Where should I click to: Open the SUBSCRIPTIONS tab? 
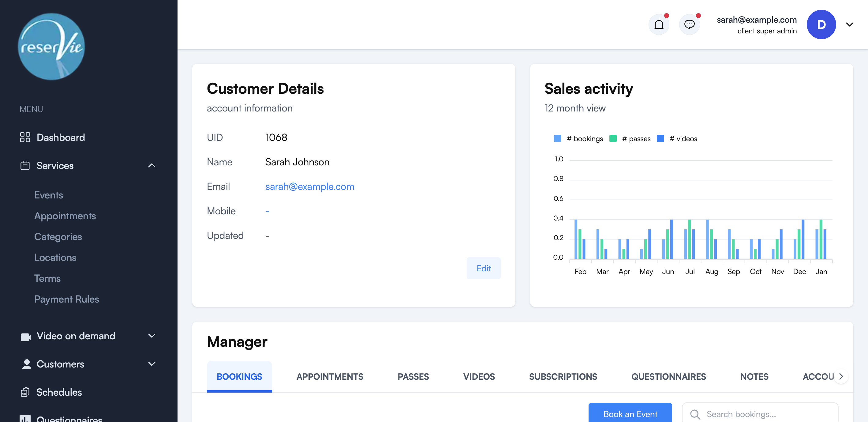563,376
